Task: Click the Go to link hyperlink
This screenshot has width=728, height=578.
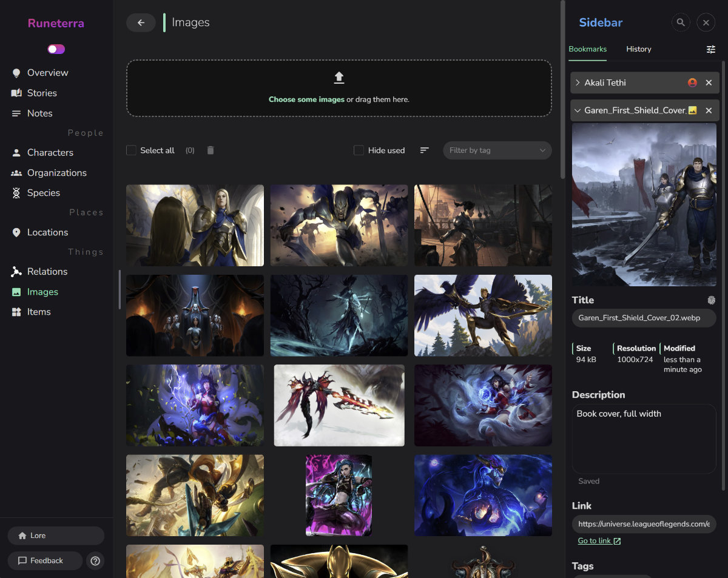Action: 595,540
